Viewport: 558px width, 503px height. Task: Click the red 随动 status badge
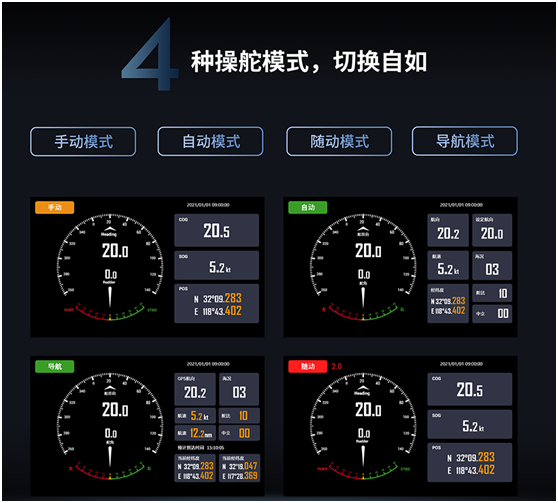[307, 366]
